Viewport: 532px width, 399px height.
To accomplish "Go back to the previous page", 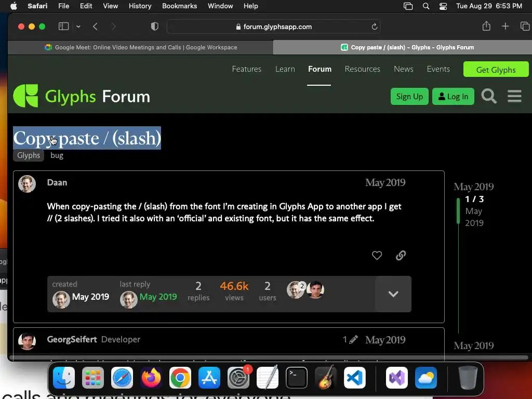I will [x=96, y=26].
